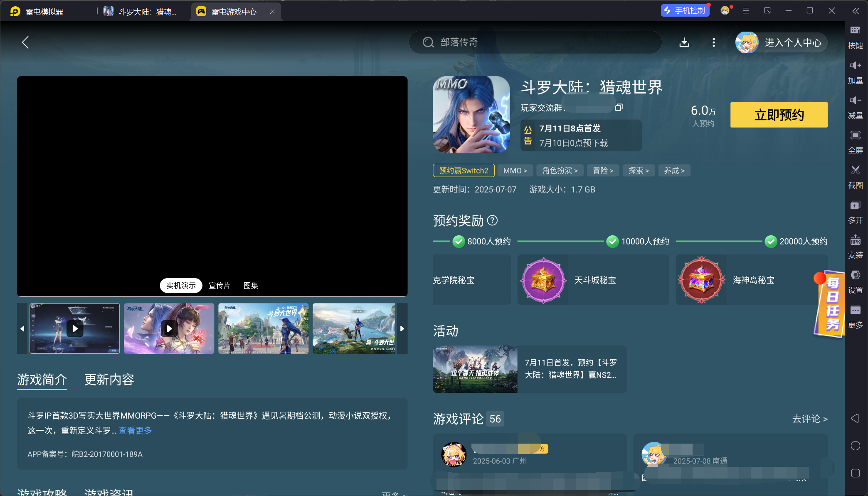Open the emulator hamburger menu
Image resolution: width=868 pixels, height=496 pixels.
(x=746, y=11)
